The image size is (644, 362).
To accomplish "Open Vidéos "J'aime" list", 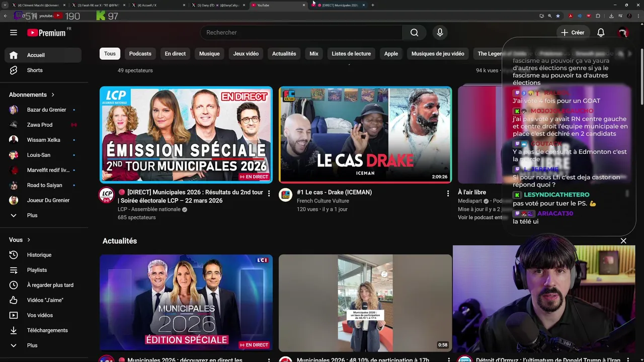I will pos(43,300).
